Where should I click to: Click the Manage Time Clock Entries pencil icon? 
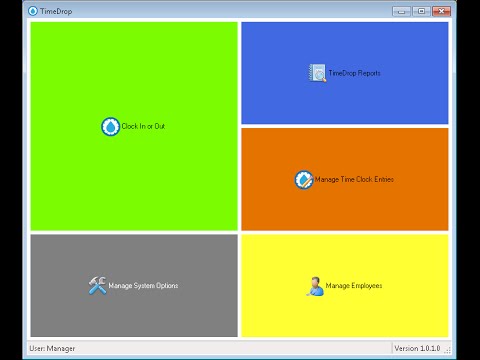304,180
